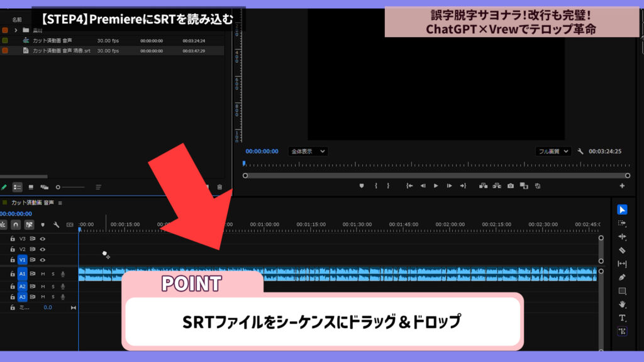This screenshot has height=362, width=644.
Task: Toggle lock on track V3
Action: [13, 239]
